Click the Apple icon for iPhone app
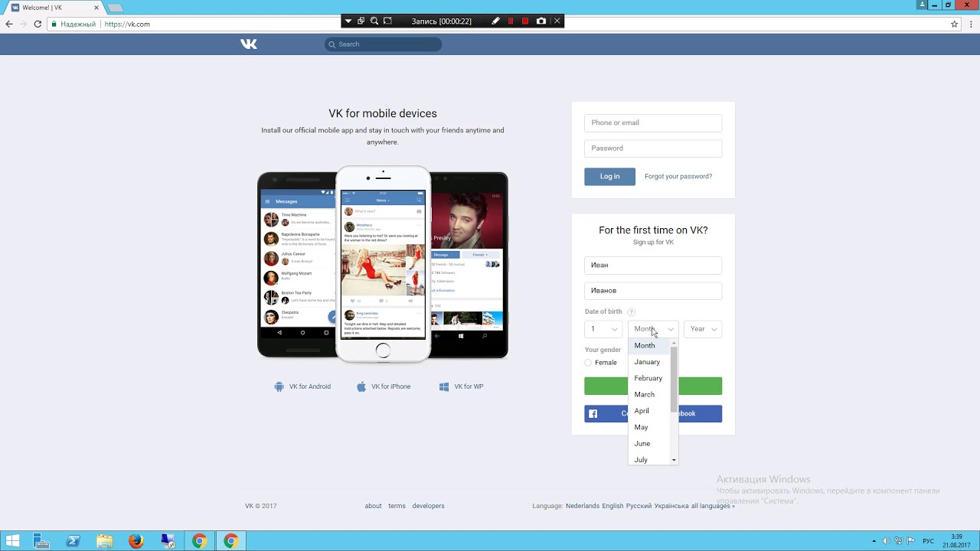The width and height of the screenshot is (980, 551). (x=361, y=386)
